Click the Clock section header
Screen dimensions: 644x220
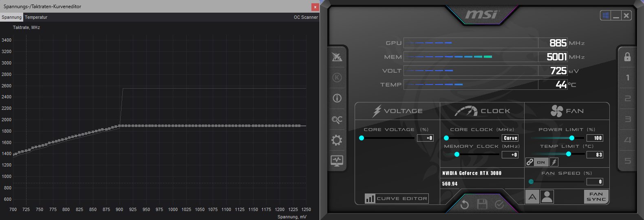coord(482,111)
